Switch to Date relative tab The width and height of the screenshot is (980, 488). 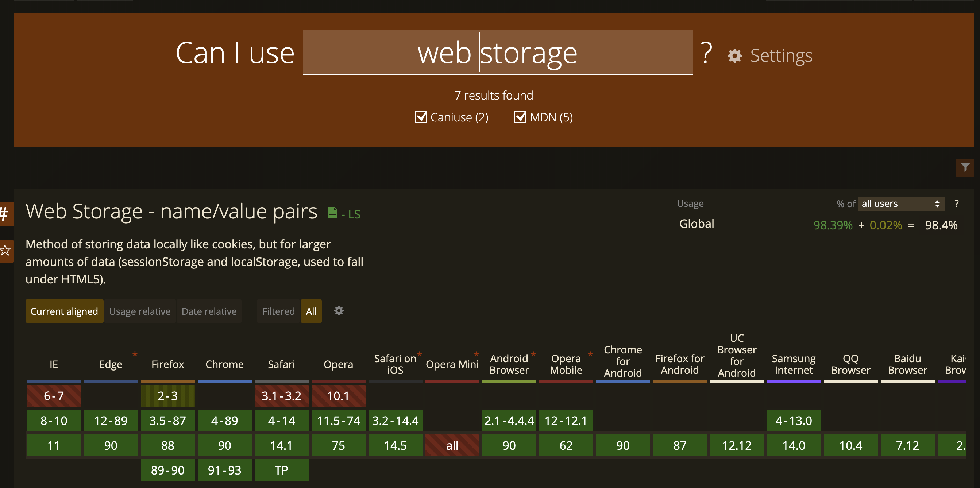[209, 311]
